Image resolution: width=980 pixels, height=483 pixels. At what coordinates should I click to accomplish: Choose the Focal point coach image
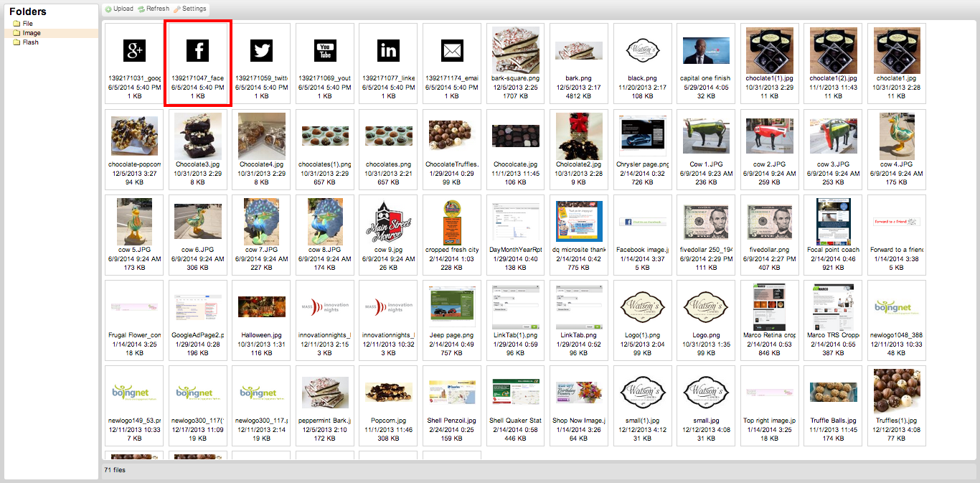pyautogui.click(x=833, y=235)
